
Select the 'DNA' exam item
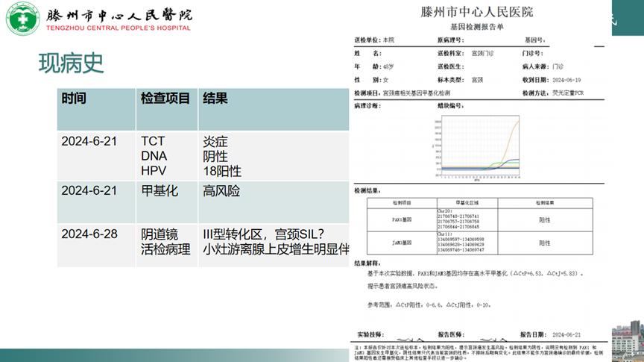[154, 156]
